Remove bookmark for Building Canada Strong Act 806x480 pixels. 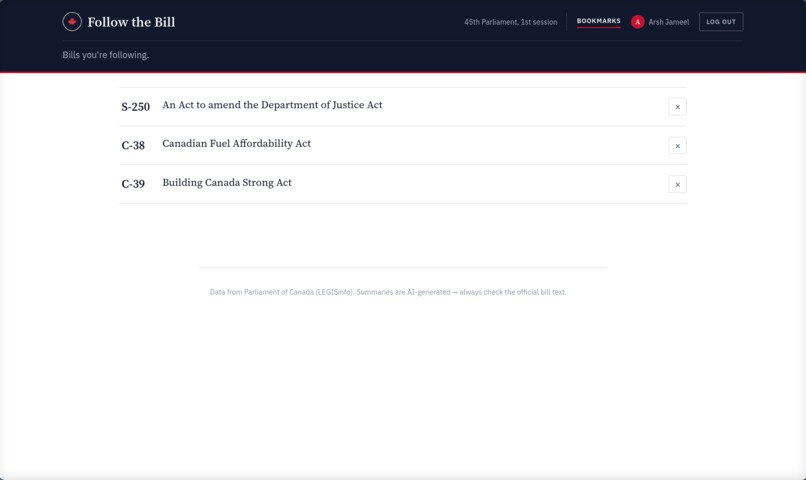[x=677, y=184]
